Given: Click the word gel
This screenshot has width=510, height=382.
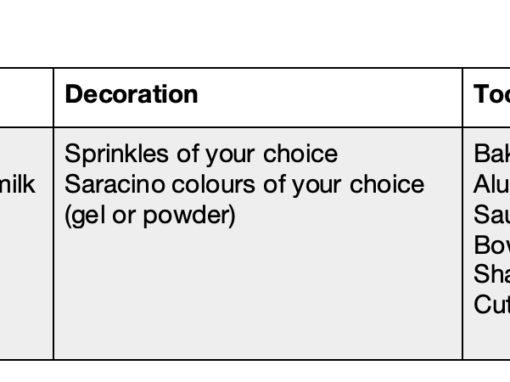Looking at the screenshot, I should [89, 215].
